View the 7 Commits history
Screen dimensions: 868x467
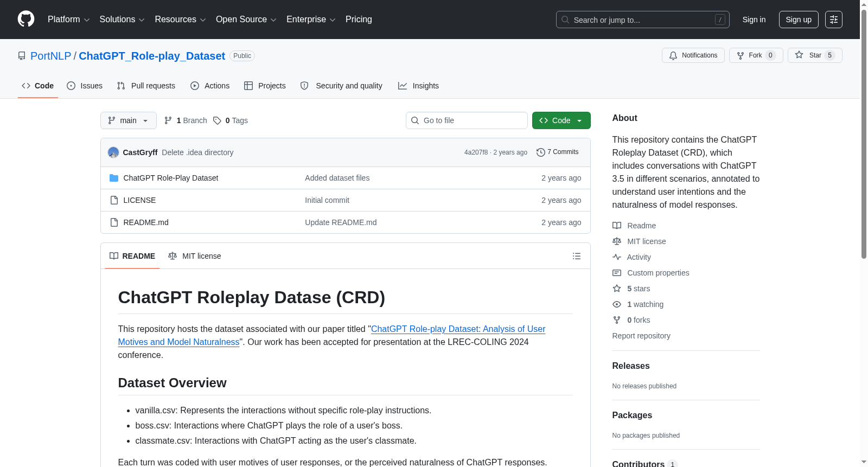click(557, 152)
